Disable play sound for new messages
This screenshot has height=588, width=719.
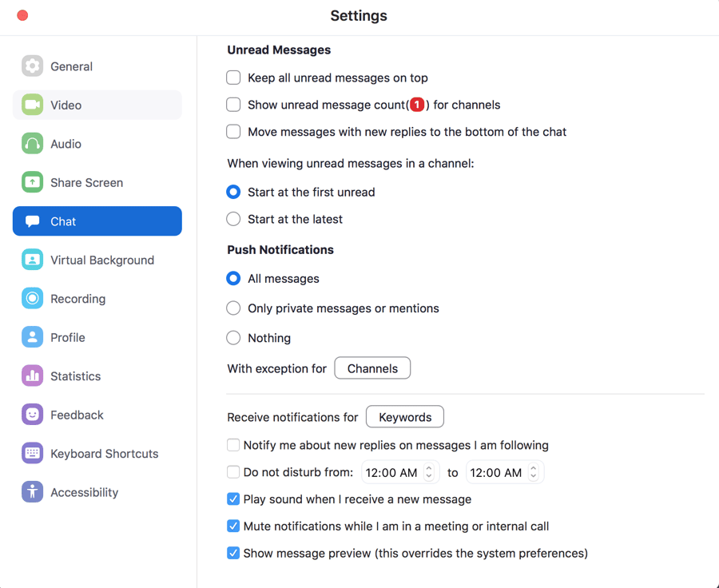tap(233, 499)
